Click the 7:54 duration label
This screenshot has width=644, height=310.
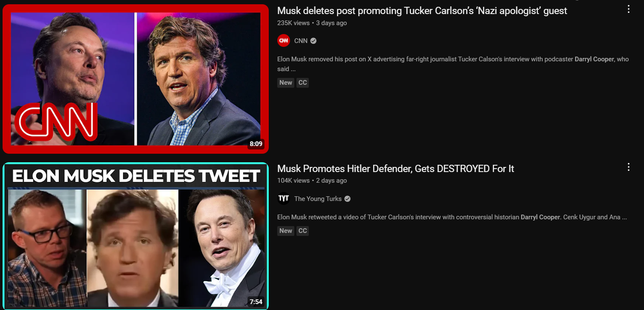[x=256, y=302]
